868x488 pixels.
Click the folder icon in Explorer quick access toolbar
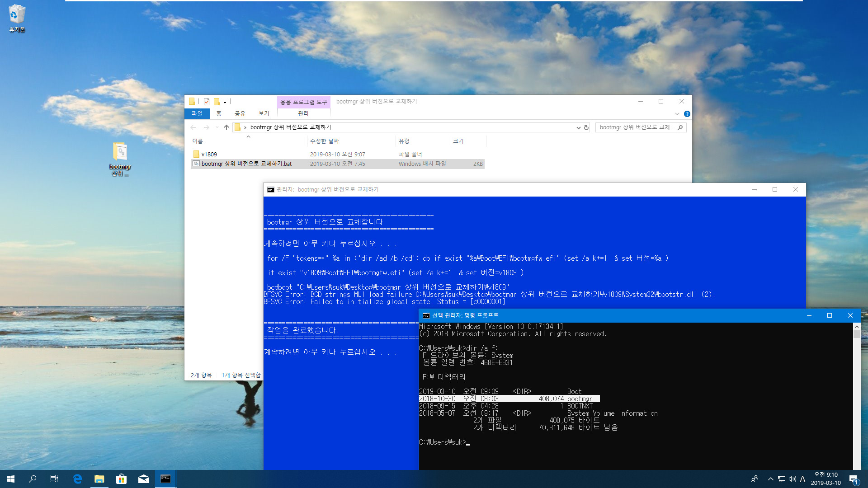click(x=192, y=102)
